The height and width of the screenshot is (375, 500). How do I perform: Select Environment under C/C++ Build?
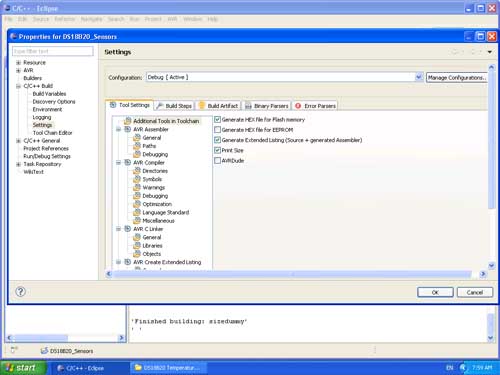(47, 109)
